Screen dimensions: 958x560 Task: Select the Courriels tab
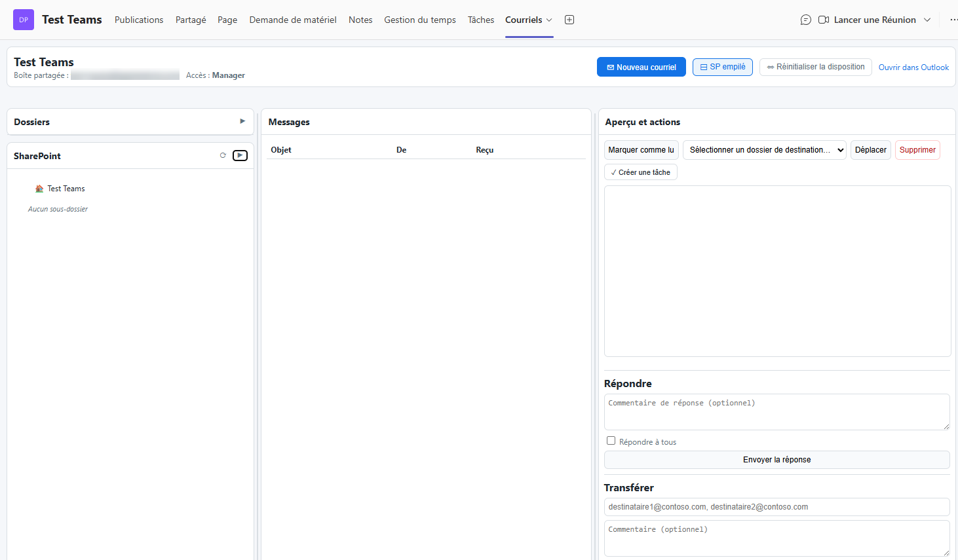(524, 20)
